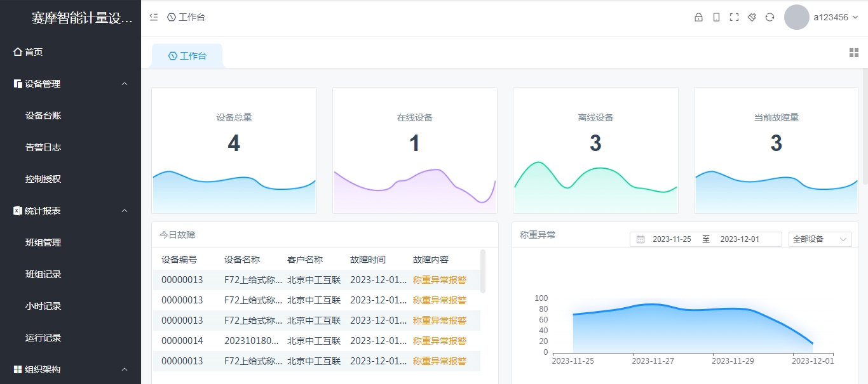Screen dimensions: 868x384
Task: Open the 全部设备 device filter dropdown
Action: [820, 239]
